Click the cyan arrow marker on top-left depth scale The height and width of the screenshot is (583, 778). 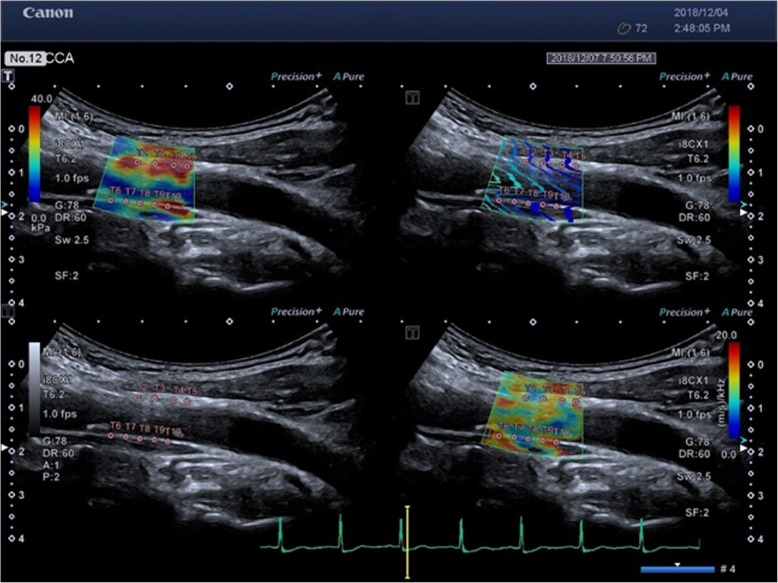point(3,204)
